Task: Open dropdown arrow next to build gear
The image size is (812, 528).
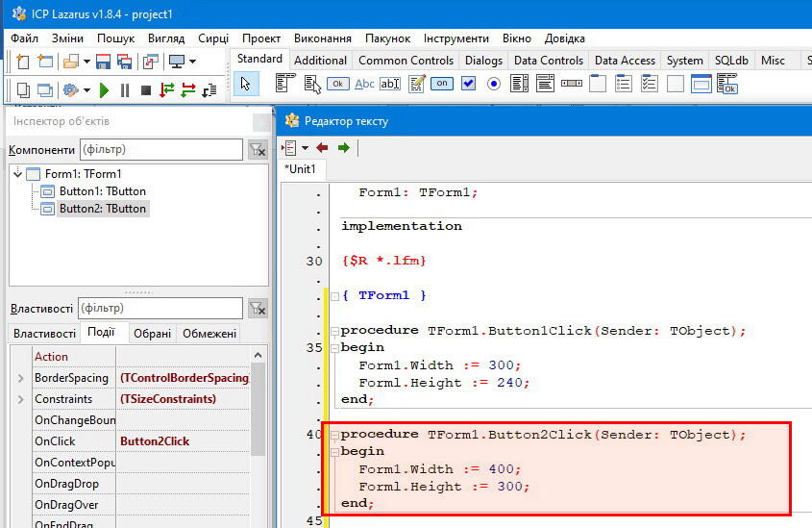Action: click(x=86, y=90)
